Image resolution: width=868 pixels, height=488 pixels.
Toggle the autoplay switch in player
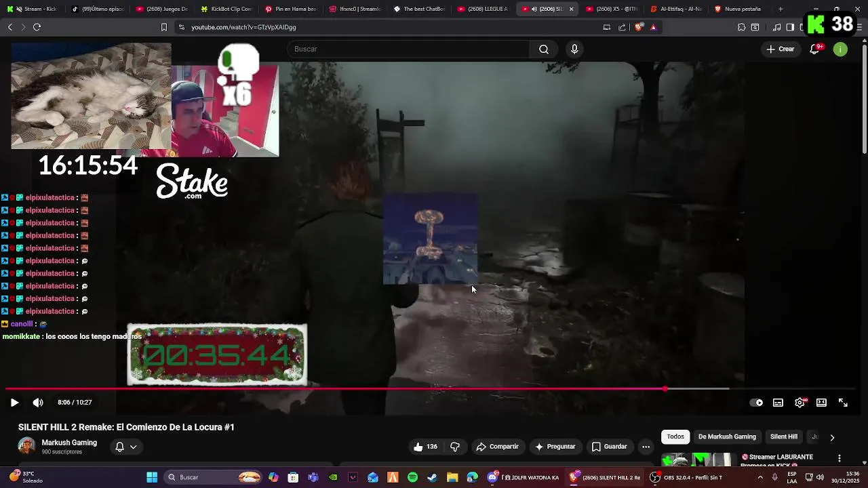(x=756, y=403)
